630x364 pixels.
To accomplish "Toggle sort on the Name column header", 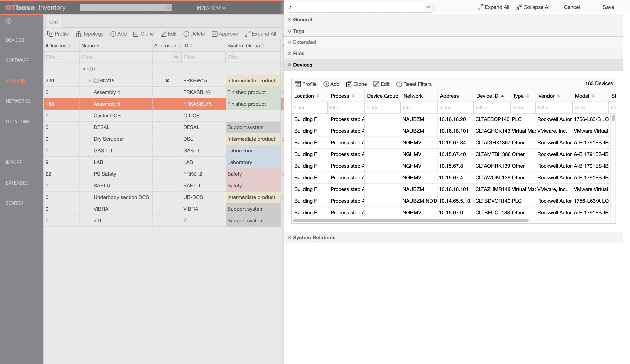I will click(x=98, y=46).
